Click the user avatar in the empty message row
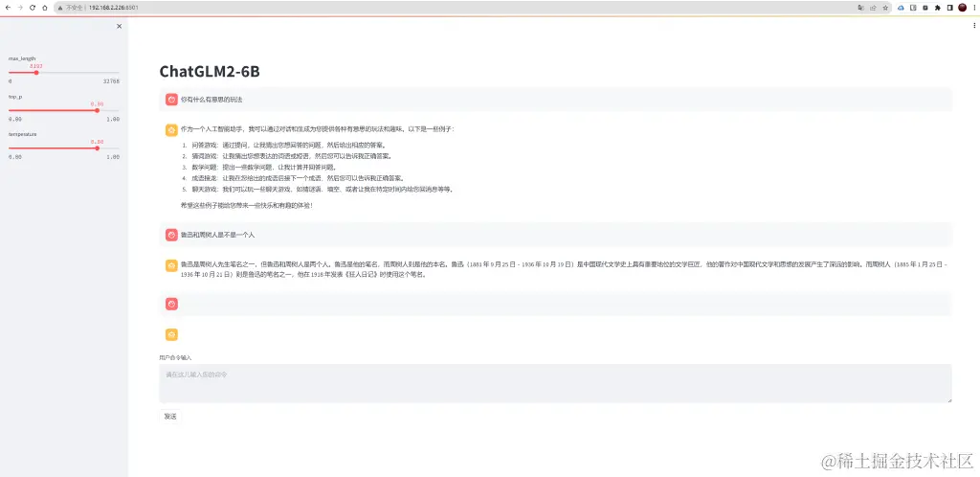This screenshot has width=980, height=477. [171, 304]
